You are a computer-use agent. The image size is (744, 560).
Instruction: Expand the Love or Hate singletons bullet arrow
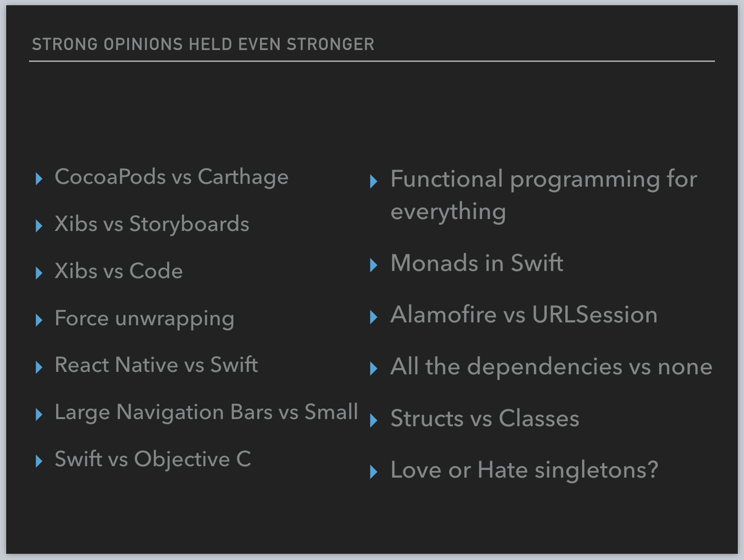click(373, 472)
